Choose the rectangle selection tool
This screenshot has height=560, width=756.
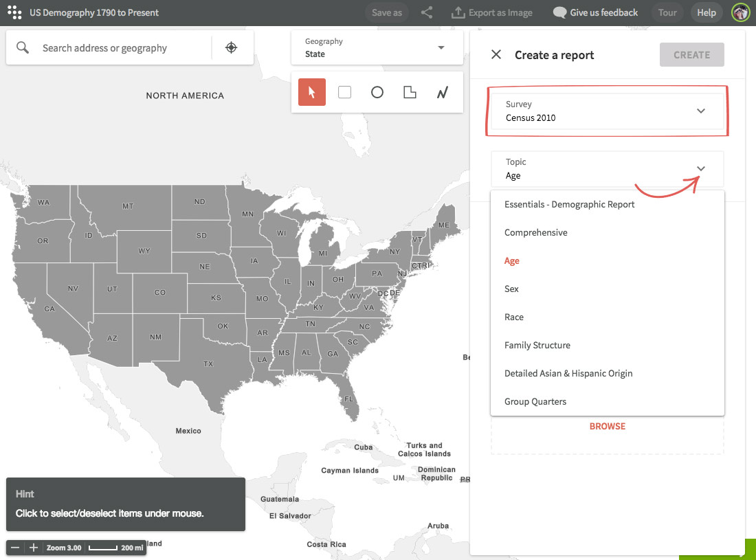pos(345,92)
